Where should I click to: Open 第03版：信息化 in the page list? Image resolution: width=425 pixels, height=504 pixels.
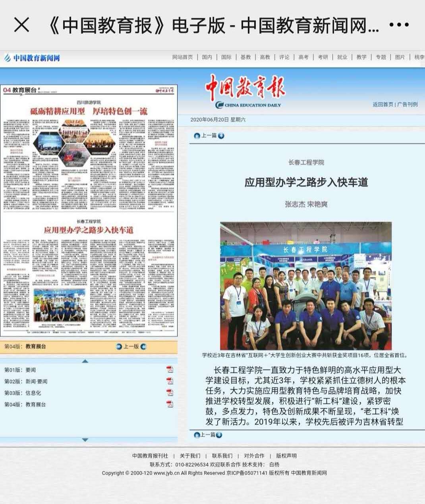[x=23, y=393]
